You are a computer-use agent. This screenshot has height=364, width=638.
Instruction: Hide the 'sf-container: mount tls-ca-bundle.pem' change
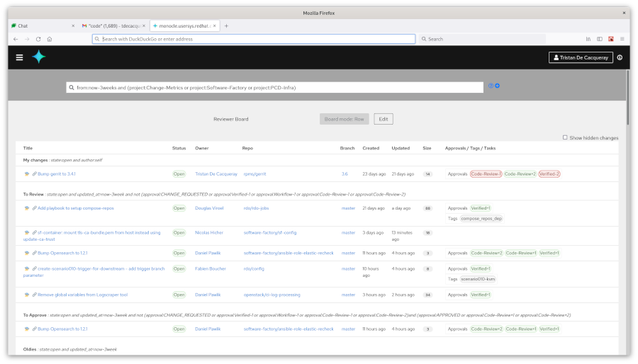point(26,233)
